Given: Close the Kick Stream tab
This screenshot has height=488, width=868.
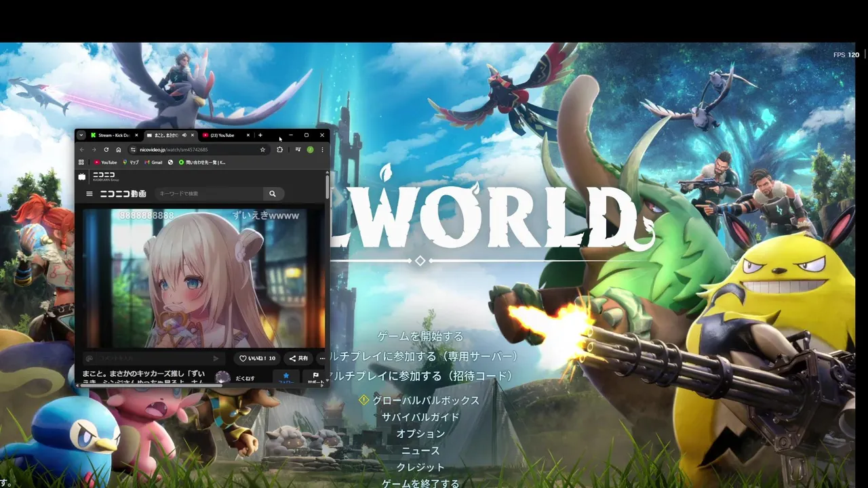Looking at the screenshot, I should pyautogui.click(x=136, y=136).
